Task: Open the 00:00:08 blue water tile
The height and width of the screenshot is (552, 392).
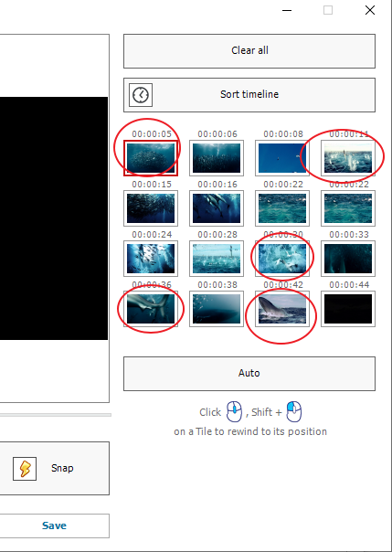Action: (x=282, y=158)
